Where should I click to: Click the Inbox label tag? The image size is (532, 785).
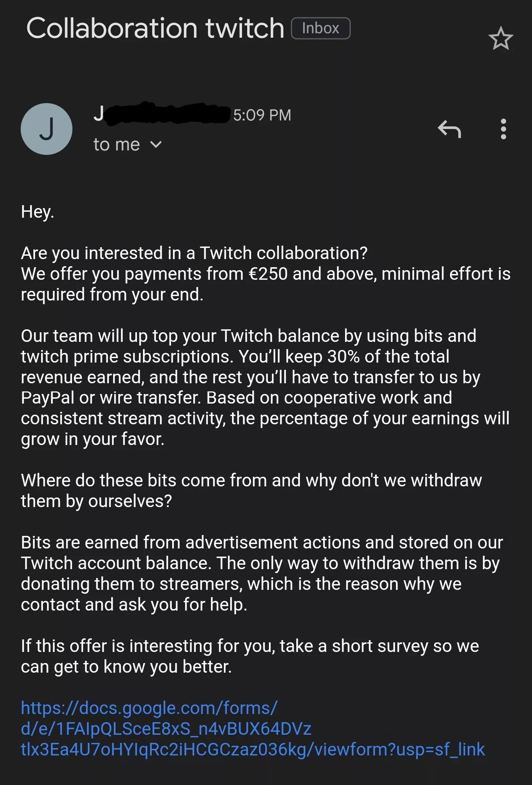click(x=320, y=28)
